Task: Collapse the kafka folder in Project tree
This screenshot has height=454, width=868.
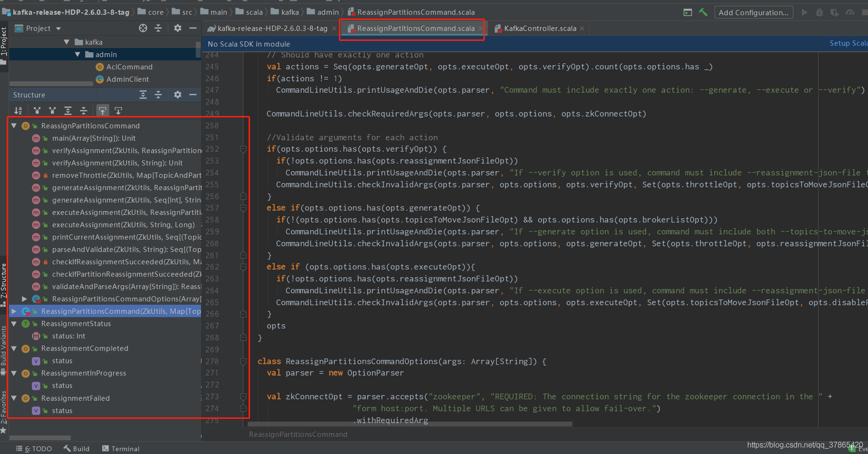Action: pos(67,42)
